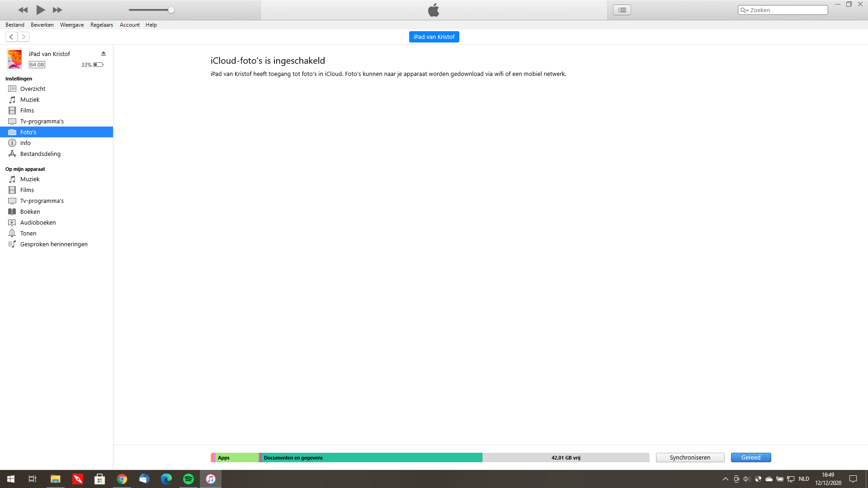868x488 pixels.
Task: Eject iPad van Kristof
Action: click(104, 53)
